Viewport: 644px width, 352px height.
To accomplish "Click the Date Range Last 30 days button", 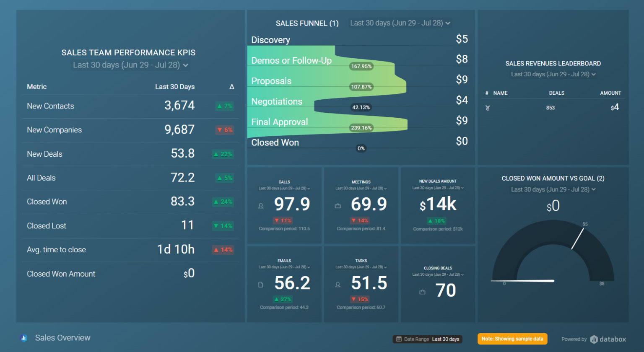I will [428, 339].
